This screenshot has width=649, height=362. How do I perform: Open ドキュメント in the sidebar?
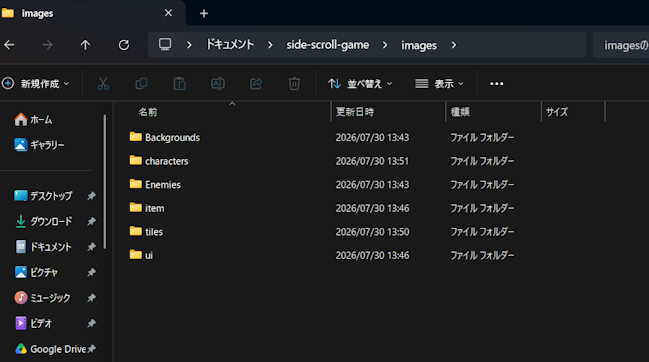pyautogui.click(x=43, y=247)
